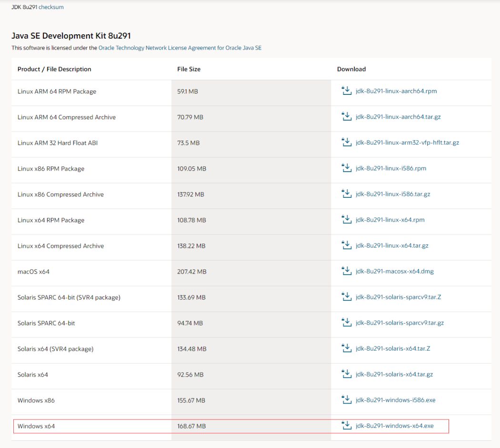The image size is (500, 448).
Task: Select Linux x86 Compressed Archive text
Action: [x=60, y=194]
